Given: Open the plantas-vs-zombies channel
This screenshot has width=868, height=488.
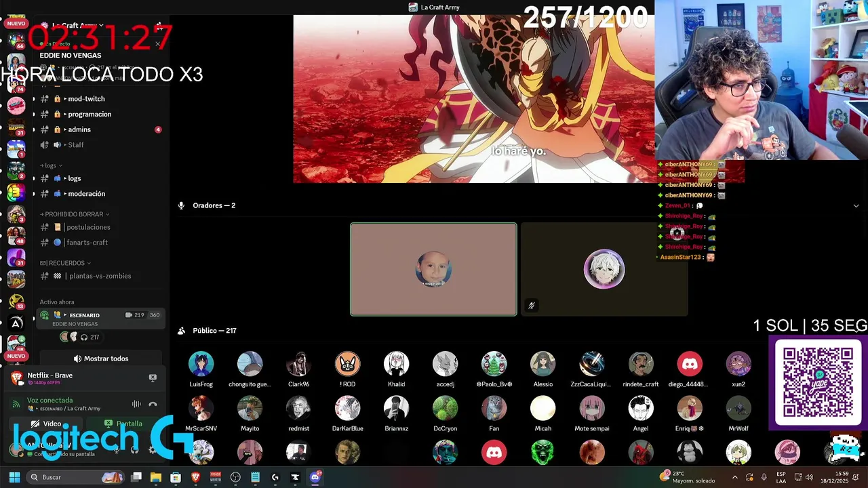Looking at the screenshot, I should 100,276.
